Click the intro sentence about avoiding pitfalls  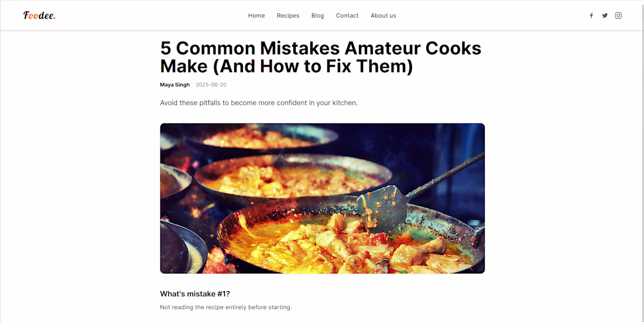(259, 102)
